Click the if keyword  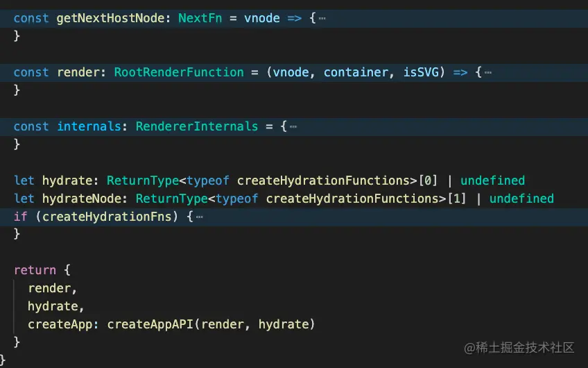pyautogui.click(x=21, y=217)
